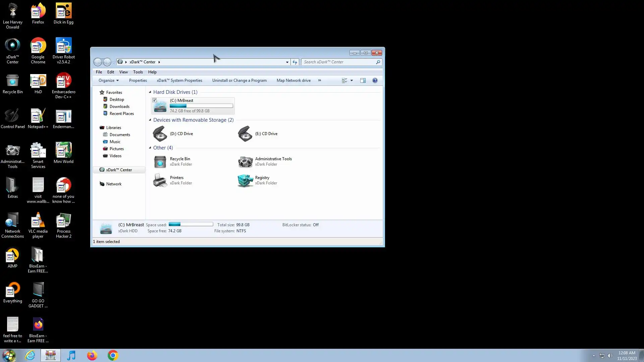Click xDark System Properties button
The width and height of the screenshot is (644, 362).
point(179,80)
